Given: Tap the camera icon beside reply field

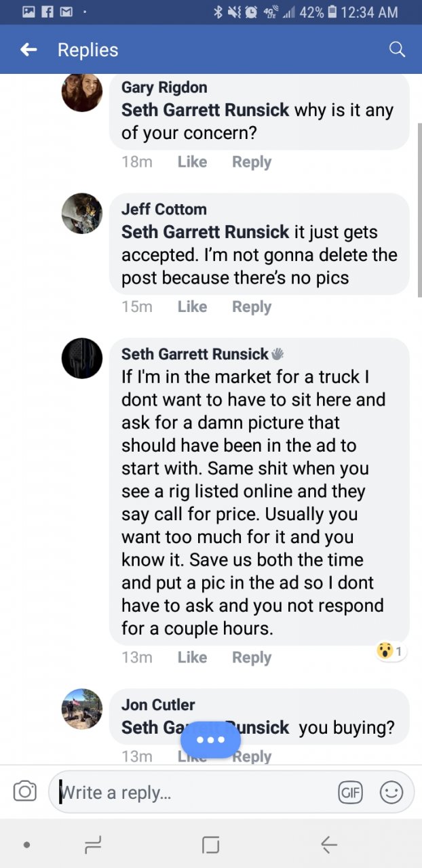Looking at the screenshot, I should pyautogui.click(x=25, y=791).
